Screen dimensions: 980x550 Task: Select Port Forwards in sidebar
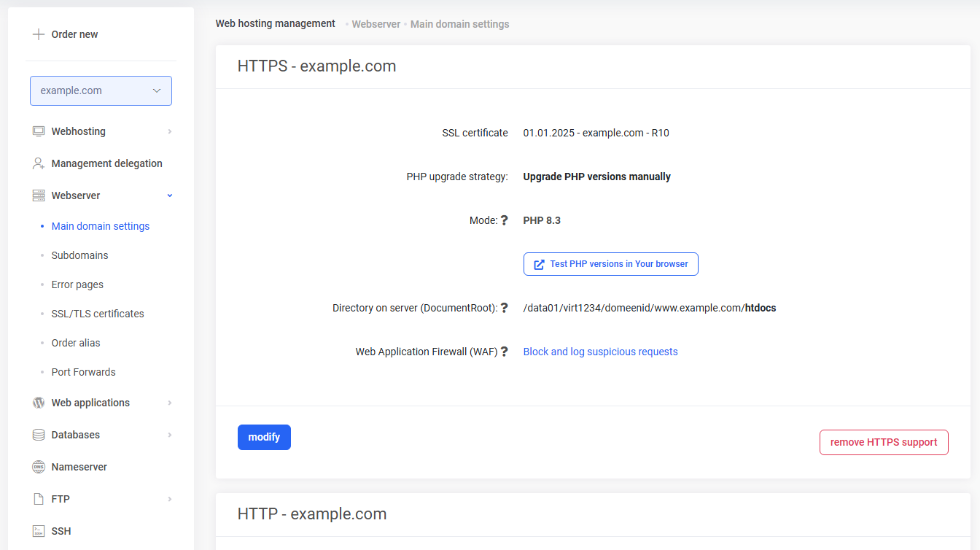[x=83, y=372]
